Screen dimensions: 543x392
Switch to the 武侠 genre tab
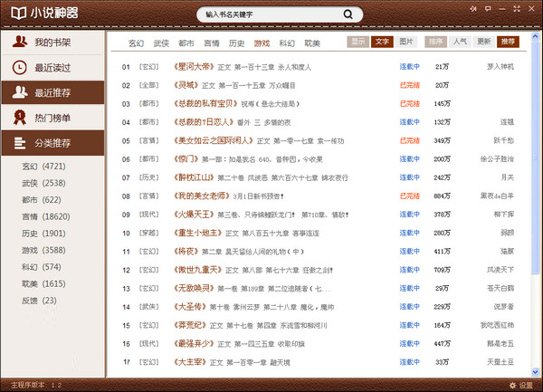[x=161, y=43]
